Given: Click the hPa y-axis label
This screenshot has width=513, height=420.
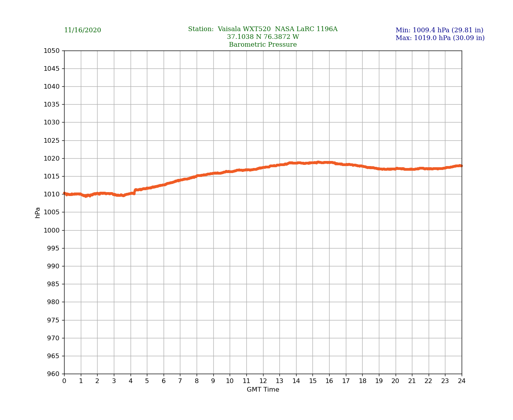Looking at the screenshot, I should [38, 212].
